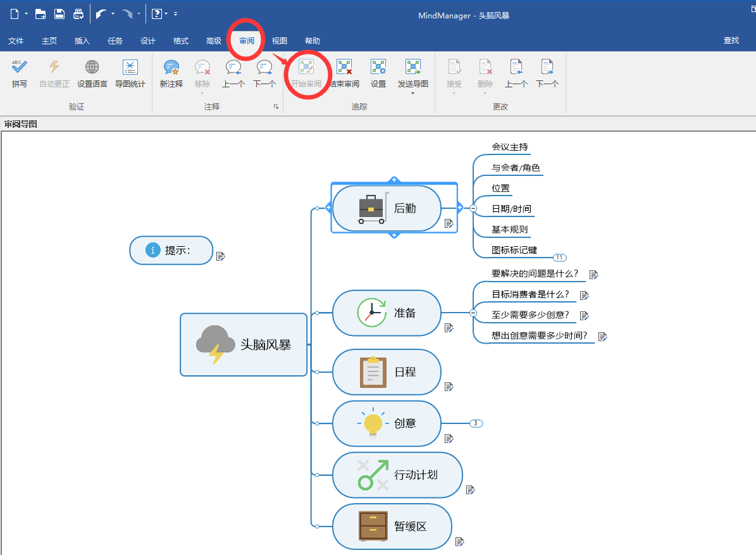The image size is (756, 555).
Task: Select subtopic 日期/时间
Action: point(511,209)
